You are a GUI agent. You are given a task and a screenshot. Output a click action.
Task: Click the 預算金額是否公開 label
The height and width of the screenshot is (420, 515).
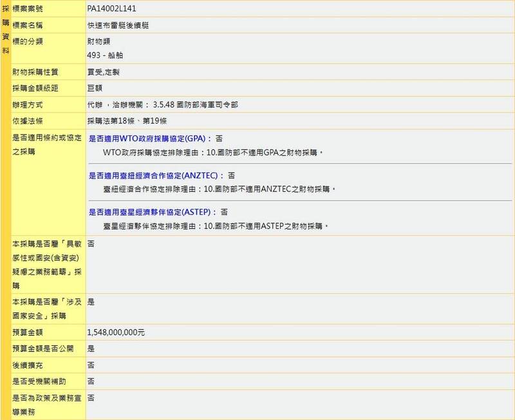(x=43, y=348)
